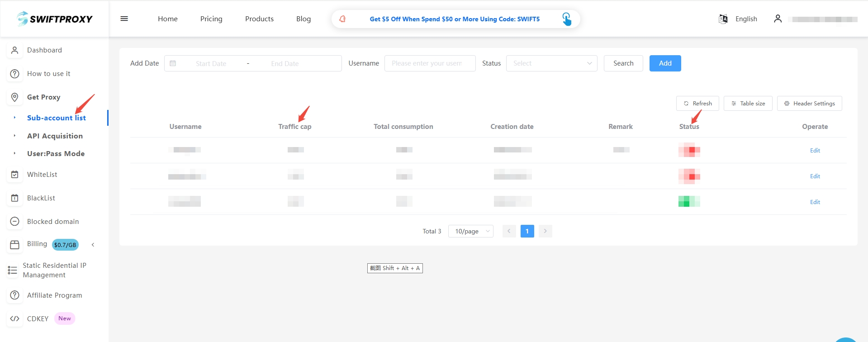Click the WhiteList sidebar icon
The height and width of the screenshot is (342, 868).
pyautogui.click(x=15, y=175)
